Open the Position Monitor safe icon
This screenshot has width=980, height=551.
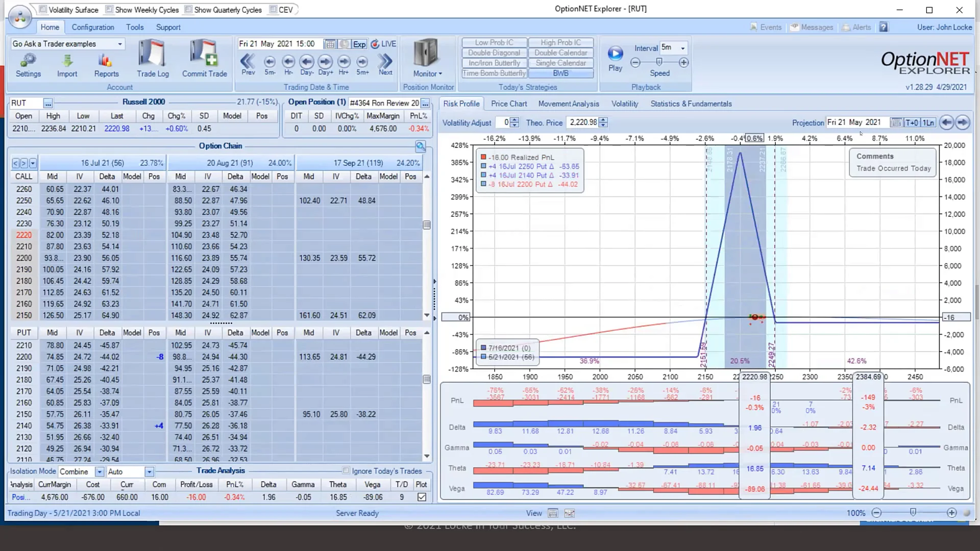(x=426, y=53)
